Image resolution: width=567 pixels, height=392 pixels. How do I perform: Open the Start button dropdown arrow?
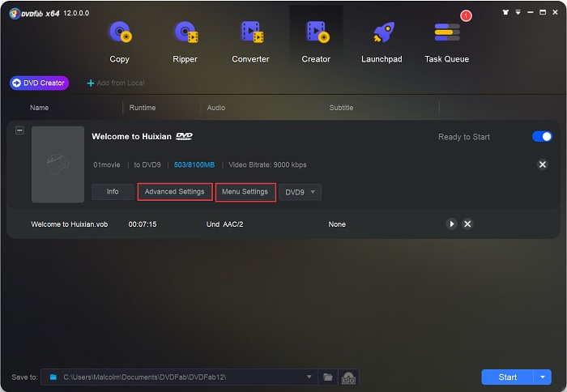(543, 377)
